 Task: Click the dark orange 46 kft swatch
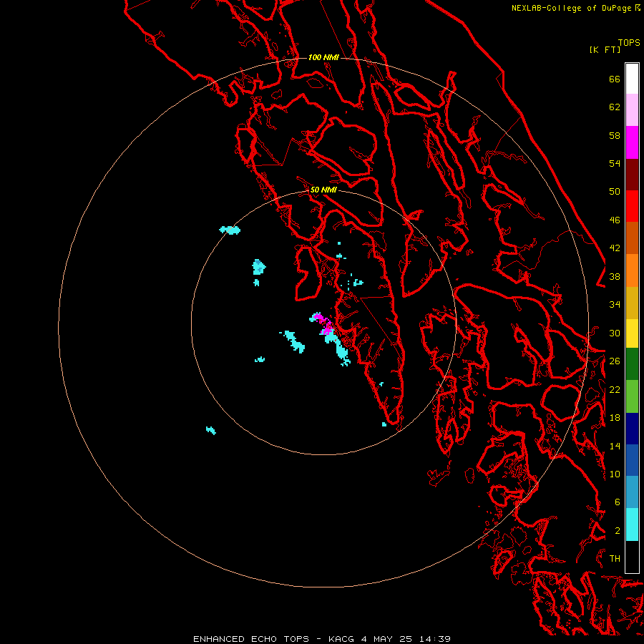(x=632, y=238)
